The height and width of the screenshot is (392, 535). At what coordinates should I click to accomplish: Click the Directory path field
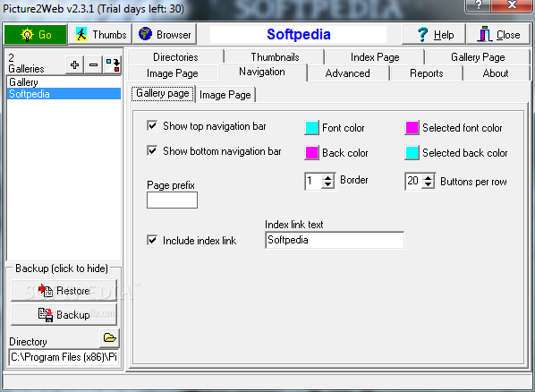coord(64,357)
